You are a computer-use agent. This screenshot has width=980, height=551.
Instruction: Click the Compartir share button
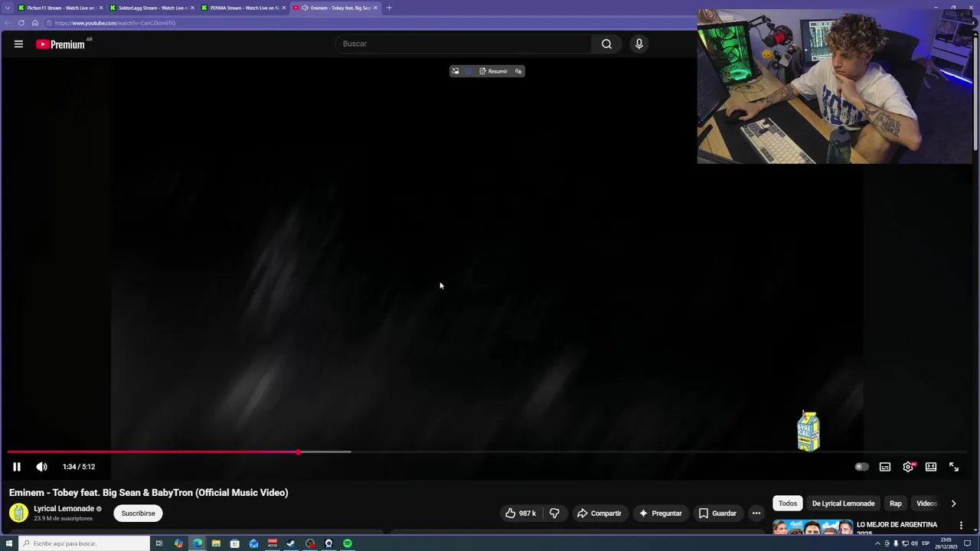pyautogui.click(x=599, y=514)
